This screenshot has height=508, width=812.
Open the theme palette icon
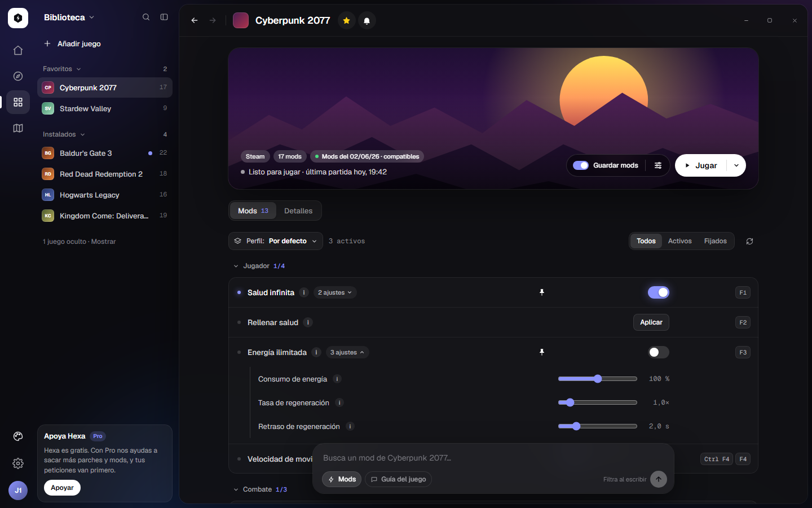click(x=18, y=436)
